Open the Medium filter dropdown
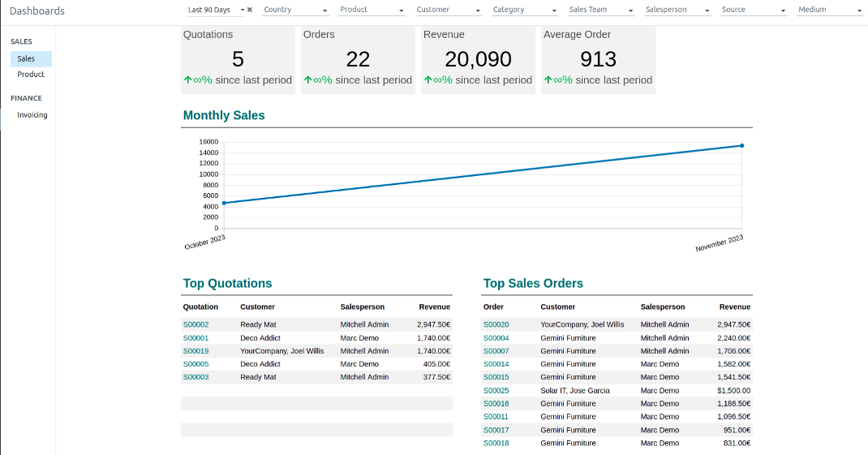This screenshot has width=868, height=455. click(829, 11)
